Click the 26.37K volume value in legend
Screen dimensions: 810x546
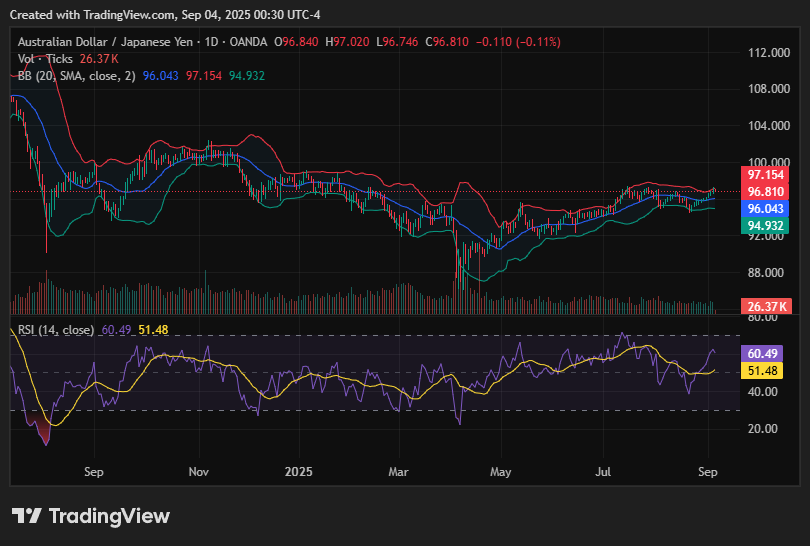pyautogui.click(x=99, y=59)
